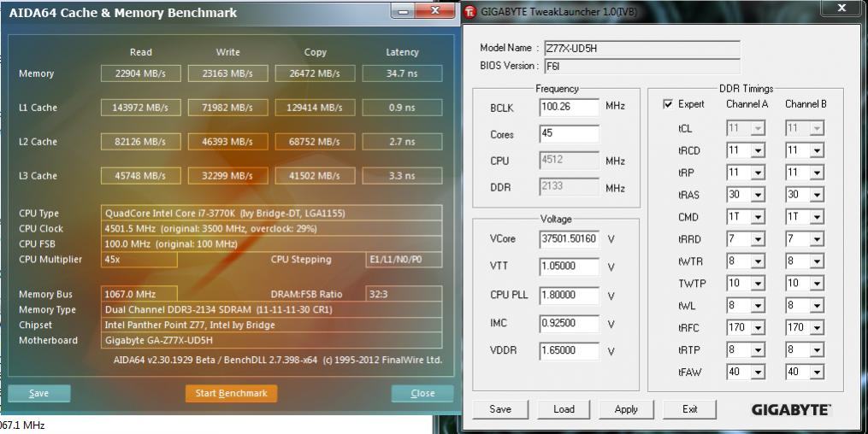Click the BCLK frequency input field
This screenshot has width=868, height=434.
click(x=569, y=107)
